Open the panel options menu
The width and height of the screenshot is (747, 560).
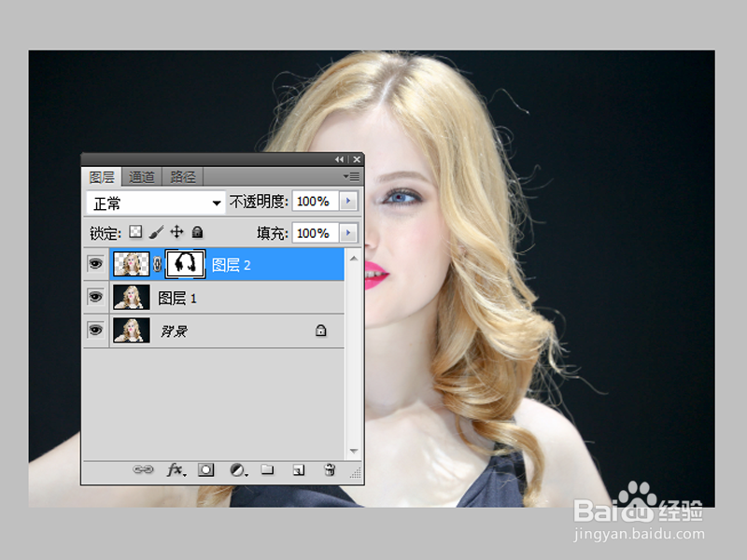point(352,176)
